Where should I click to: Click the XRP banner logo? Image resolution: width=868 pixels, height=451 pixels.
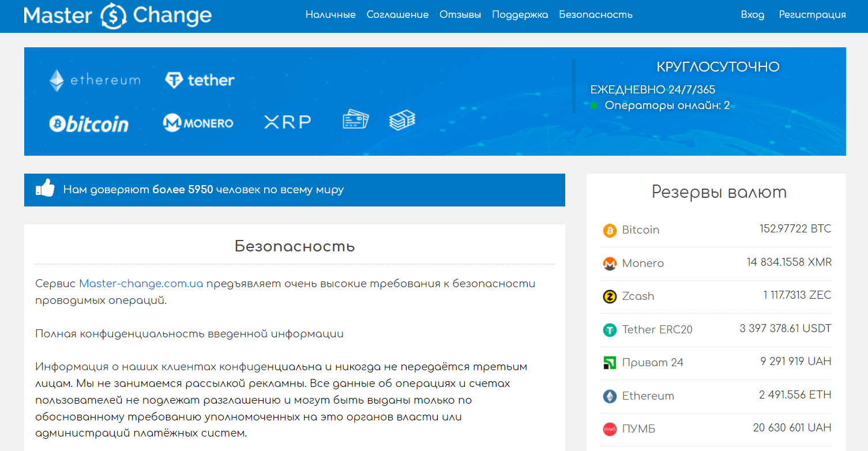click(x=287, y=122)
